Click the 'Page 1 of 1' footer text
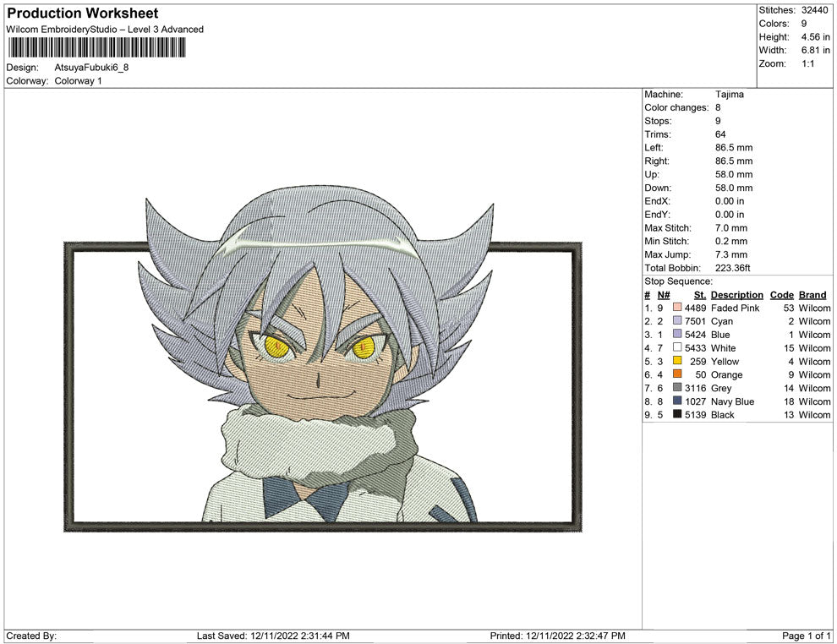This screenshot has width=837, height=644. pos(806,636)
